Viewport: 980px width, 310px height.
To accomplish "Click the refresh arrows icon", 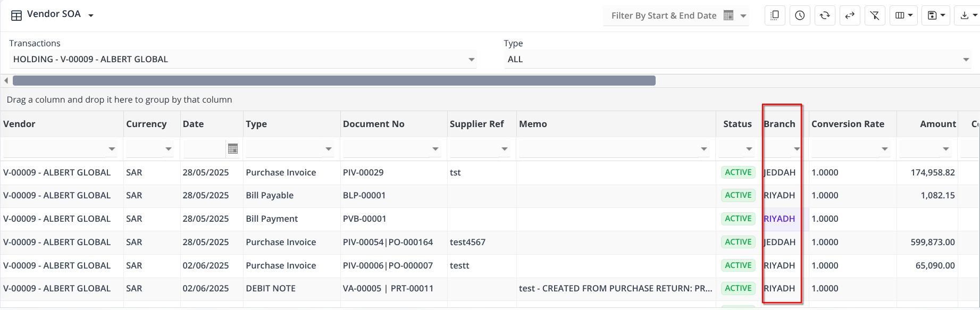I will click(825, 16).
